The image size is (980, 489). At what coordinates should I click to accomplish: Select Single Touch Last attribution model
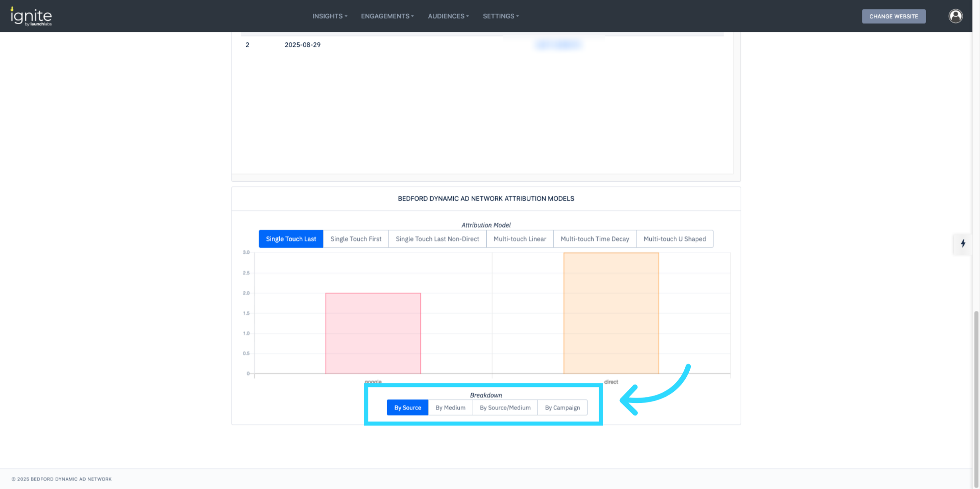click(291, 239)
